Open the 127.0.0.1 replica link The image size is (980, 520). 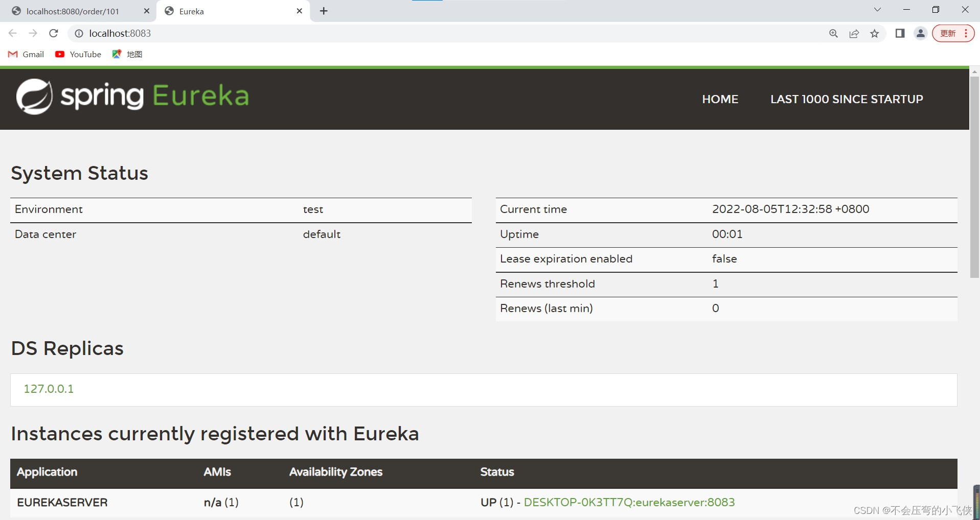pyautogui.click(x=49, y=389)
